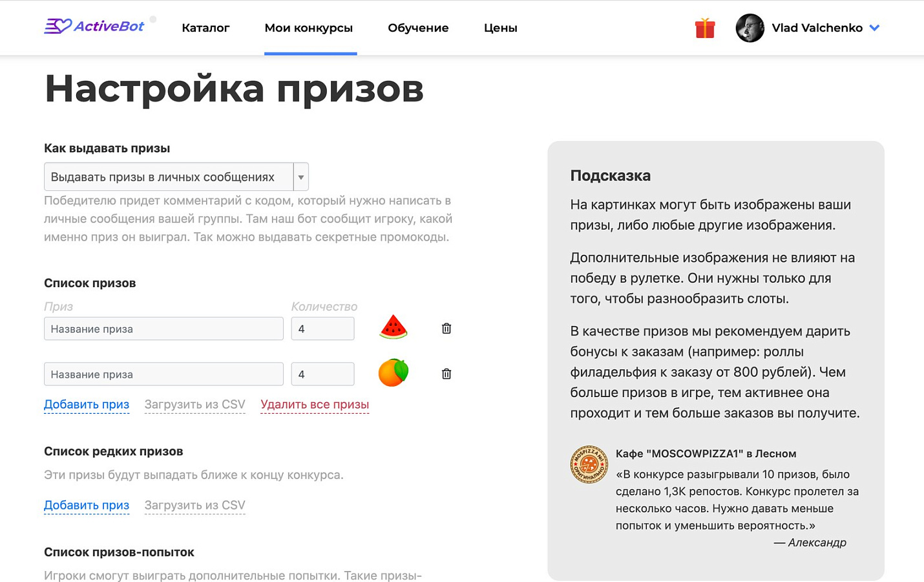Open Vlad Valchenko profile avatar
This screenshot has height=582, width=924.
point(750,28)
